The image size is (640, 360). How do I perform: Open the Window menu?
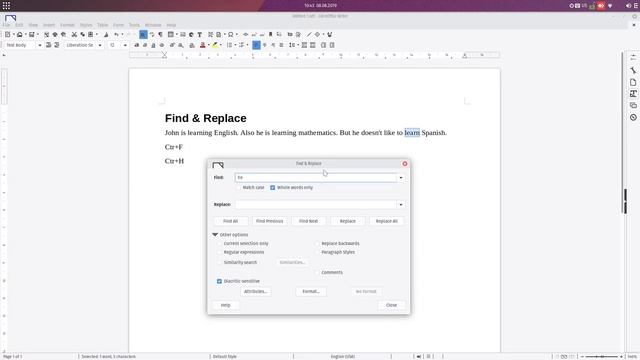coord(153,25)
